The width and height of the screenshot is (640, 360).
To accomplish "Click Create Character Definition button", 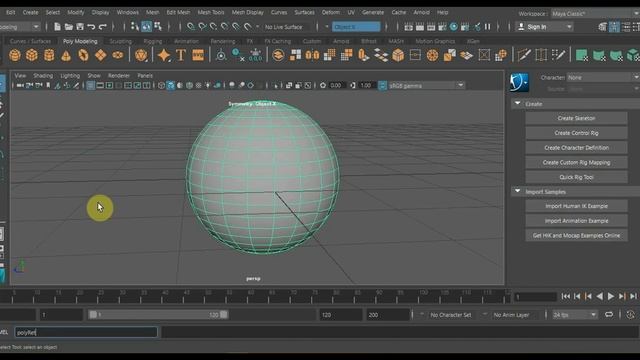I will click(576, 147).
